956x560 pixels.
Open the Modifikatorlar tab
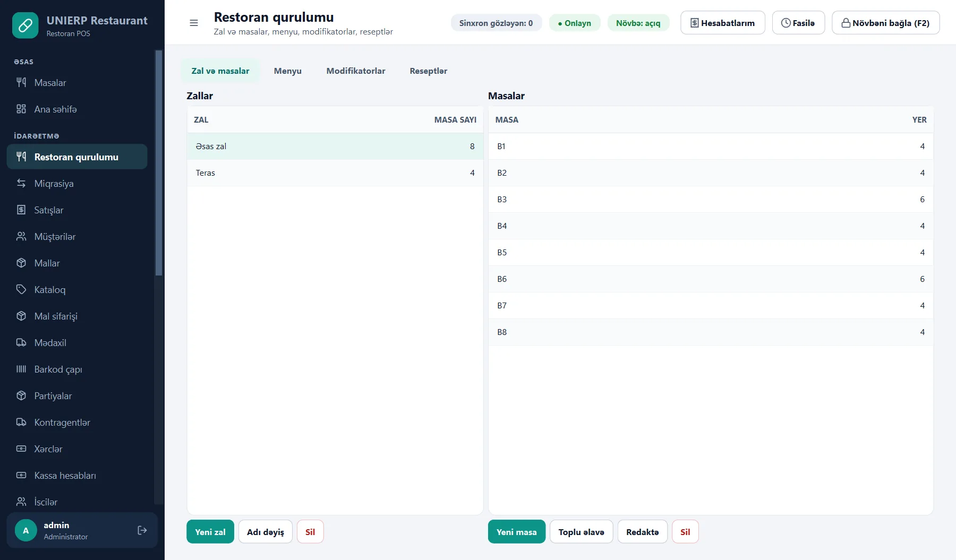[356, 71]
